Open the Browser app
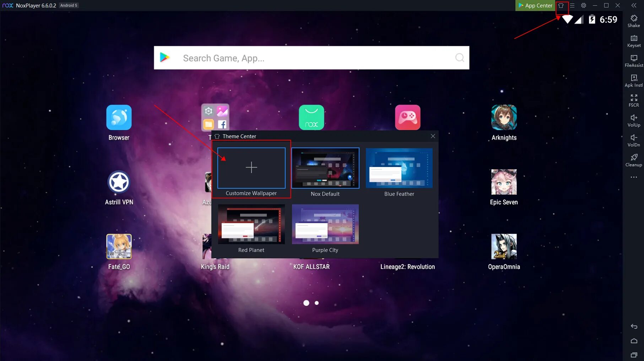644x361 pixels. 119,118
